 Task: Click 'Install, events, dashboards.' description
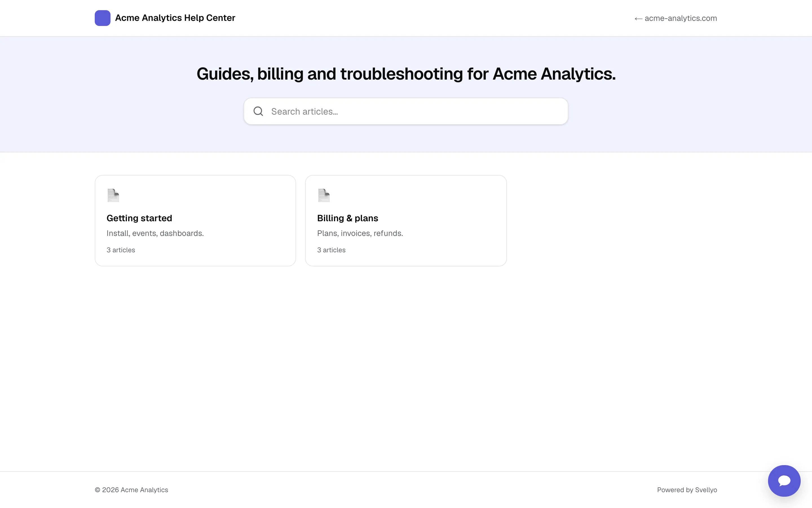point(155,233)
